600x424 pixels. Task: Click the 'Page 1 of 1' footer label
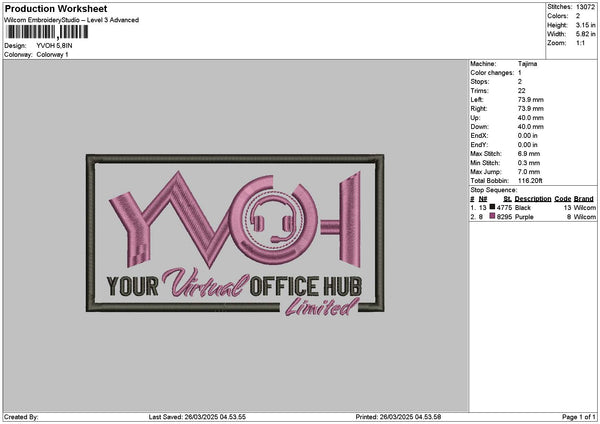click(579, 417)
